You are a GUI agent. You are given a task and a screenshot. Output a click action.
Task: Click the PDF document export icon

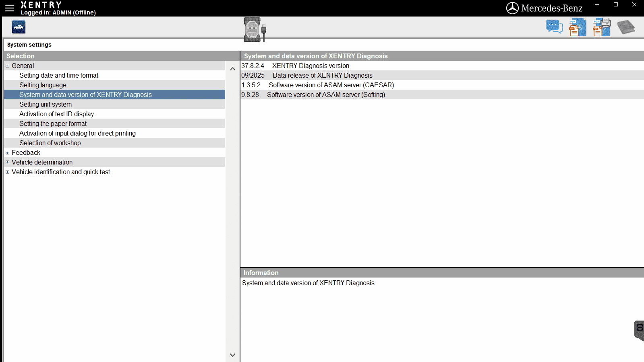tap(577, 27)
